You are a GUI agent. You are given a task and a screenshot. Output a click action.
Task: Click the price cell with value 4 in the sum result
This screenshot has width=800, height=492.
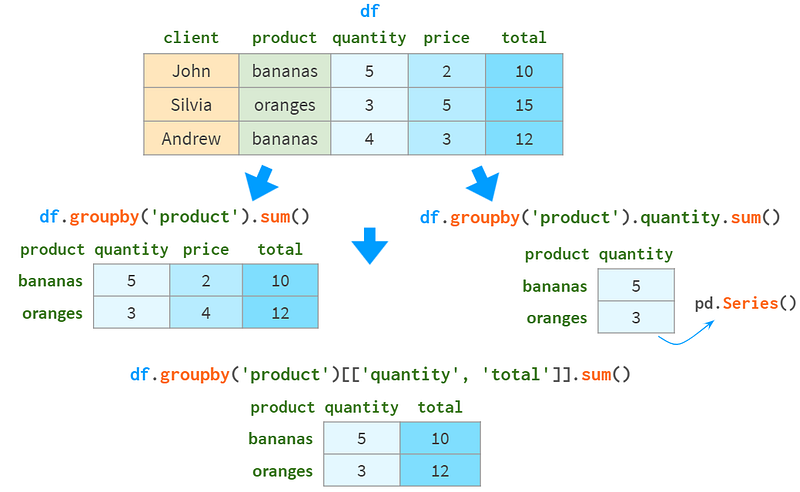tap(206, 312)
